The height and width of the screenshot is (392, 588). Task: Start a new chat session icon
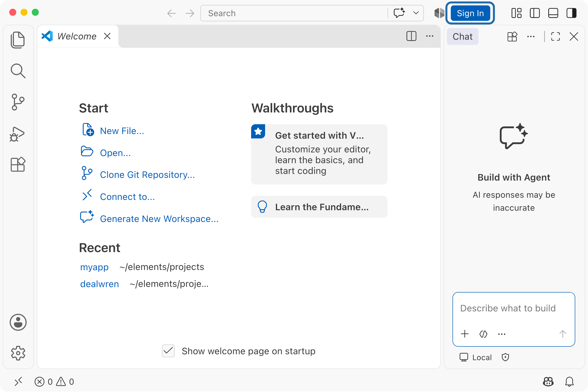tap(512, 37)
